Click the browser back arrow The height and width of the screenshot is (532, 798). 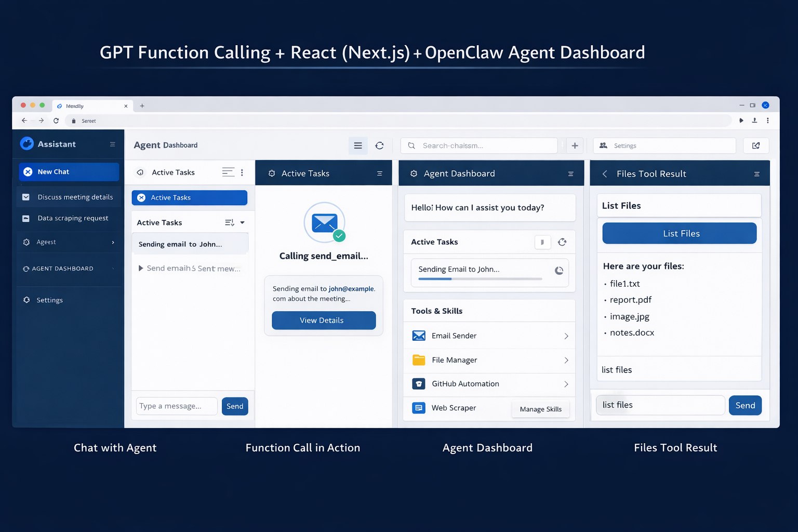(24, 121)
